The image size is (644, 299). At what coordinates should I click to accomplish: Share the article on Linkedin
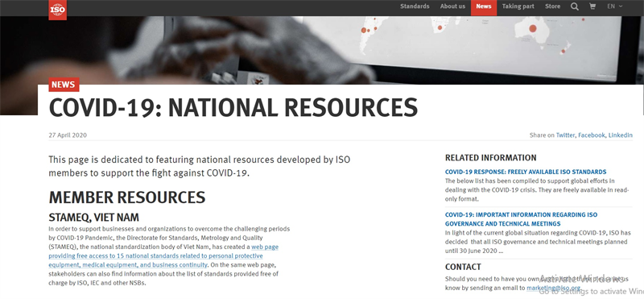(x=620, y=135)
